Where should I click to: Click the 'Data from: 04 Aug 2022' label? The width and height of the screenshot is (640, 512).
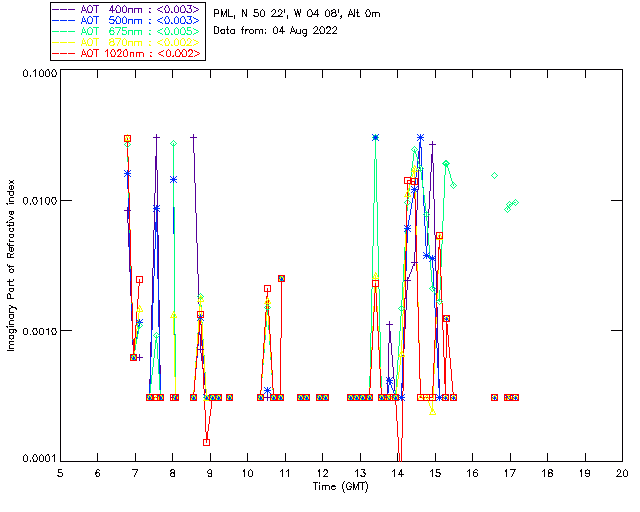point(276,31)
